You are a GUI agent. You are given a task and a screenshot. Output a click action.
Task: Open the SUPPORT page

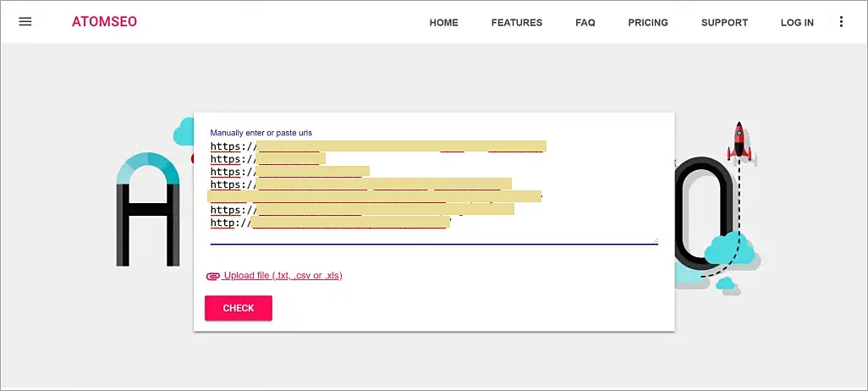point(724,23)
